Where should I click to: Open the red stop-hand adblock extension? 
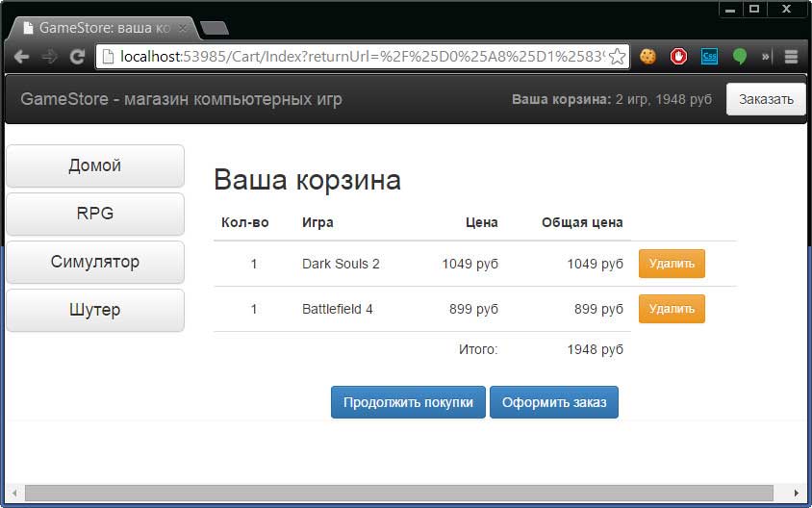[x=678, y=57]
